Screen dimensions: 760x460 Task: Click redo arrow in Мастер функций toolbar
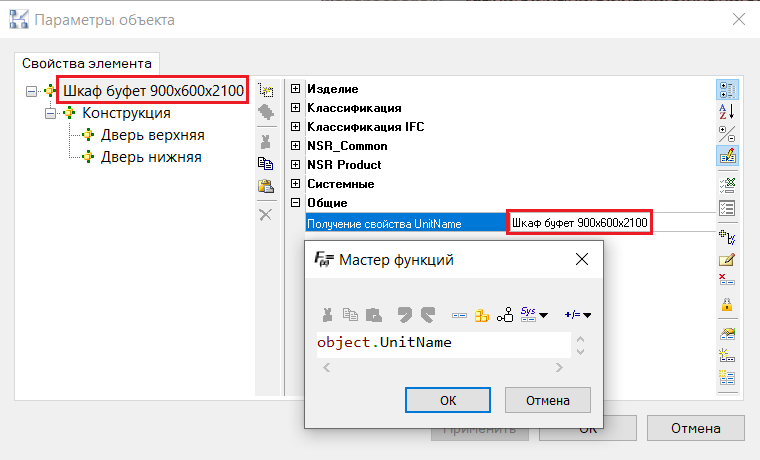(x=428, y=315)
